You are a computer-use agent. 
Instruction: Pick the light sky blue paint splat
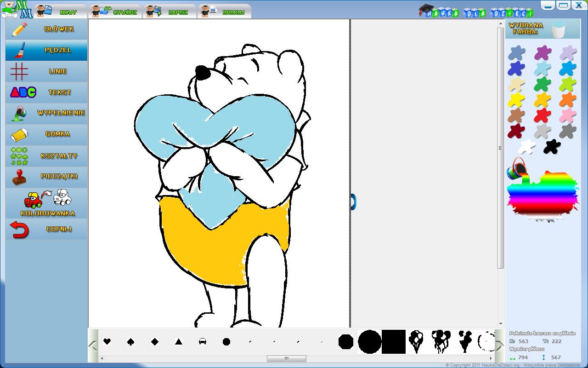(543, 69)
